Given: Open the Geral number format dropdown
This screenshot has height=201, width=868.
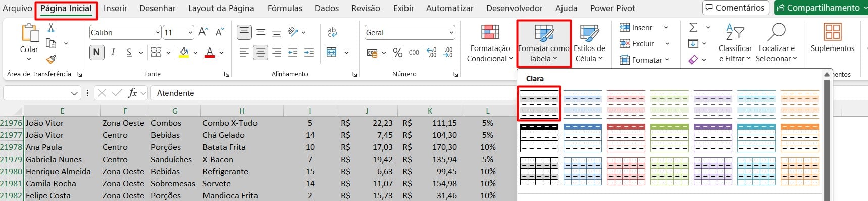Looking at the screenshot, I should tap(451, 32).
